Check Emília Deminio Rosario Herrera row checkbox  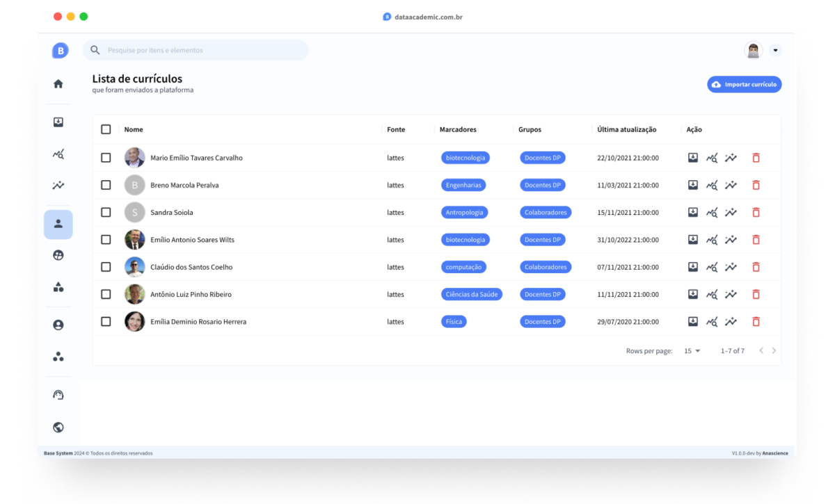106,321
